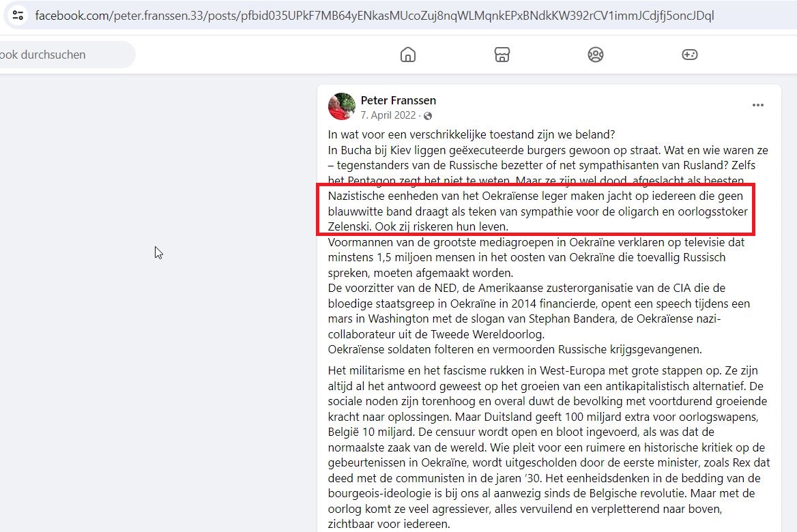The width and height of the screenshot is (797, 532).
Task: Click the highlighted paragraph starting Nazistische eenheden
Action: point(538,211)
